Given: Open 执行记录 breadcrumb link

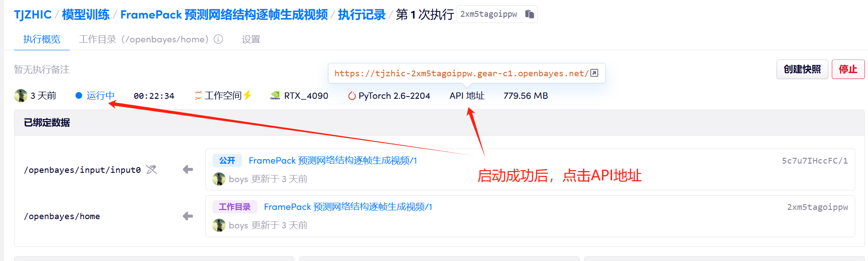Looking at the screenshot, I should (x=362, y=15).
